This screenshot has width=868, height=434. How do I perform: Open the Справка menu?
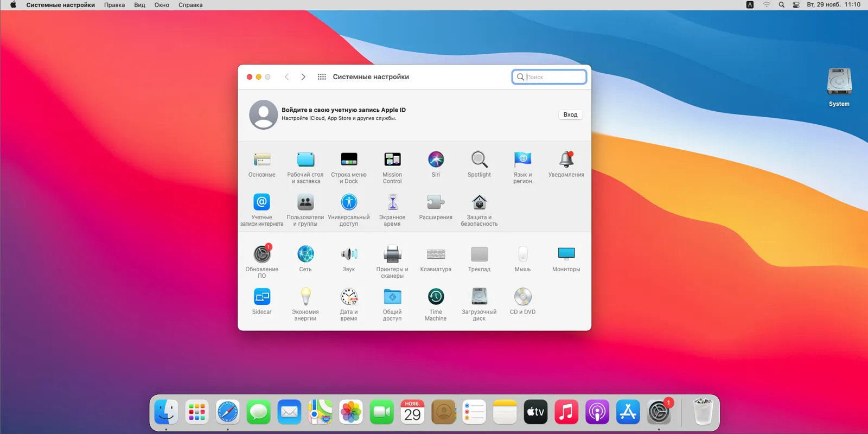click(190, 5)
